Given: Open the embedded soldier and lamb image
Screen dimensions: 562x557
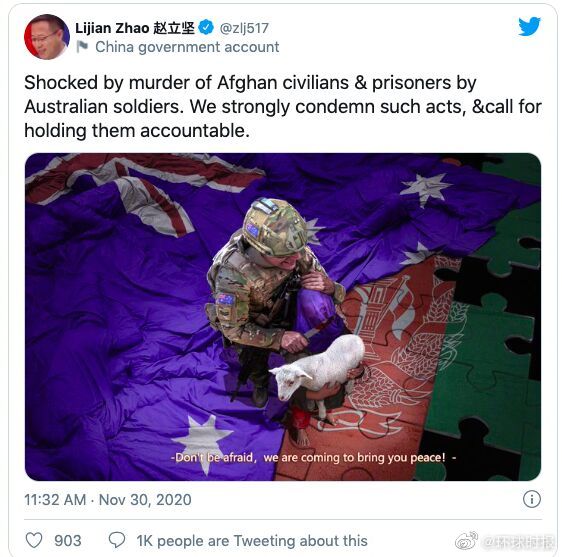Looking at the screenshot, I should click(x=283, y=317).
